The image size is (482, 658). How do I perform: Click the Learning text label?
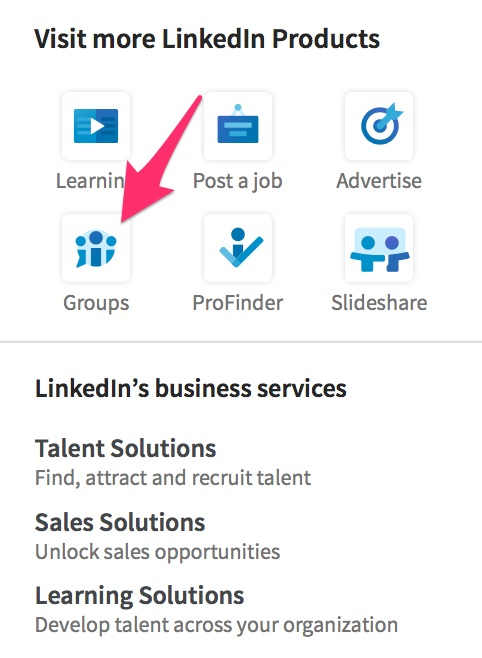tap(91, 181)
